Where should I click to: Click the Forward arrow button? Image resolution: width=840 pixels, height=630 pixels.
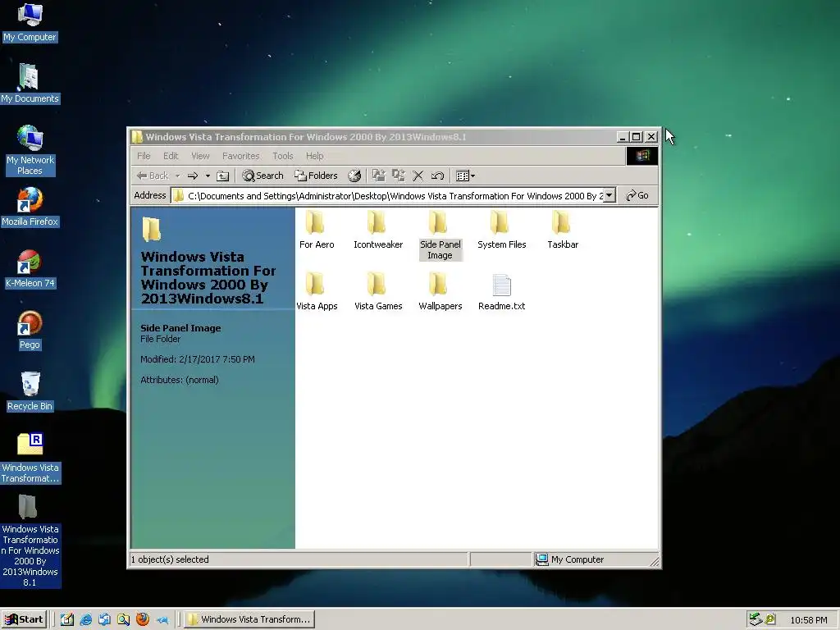193,176
